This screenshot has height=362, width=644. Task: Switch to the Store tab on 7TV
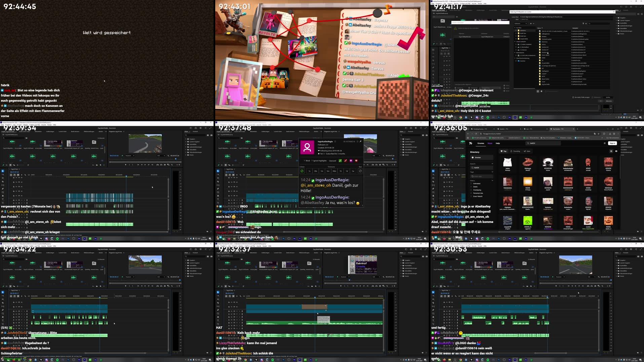click(x=490, y=143)
